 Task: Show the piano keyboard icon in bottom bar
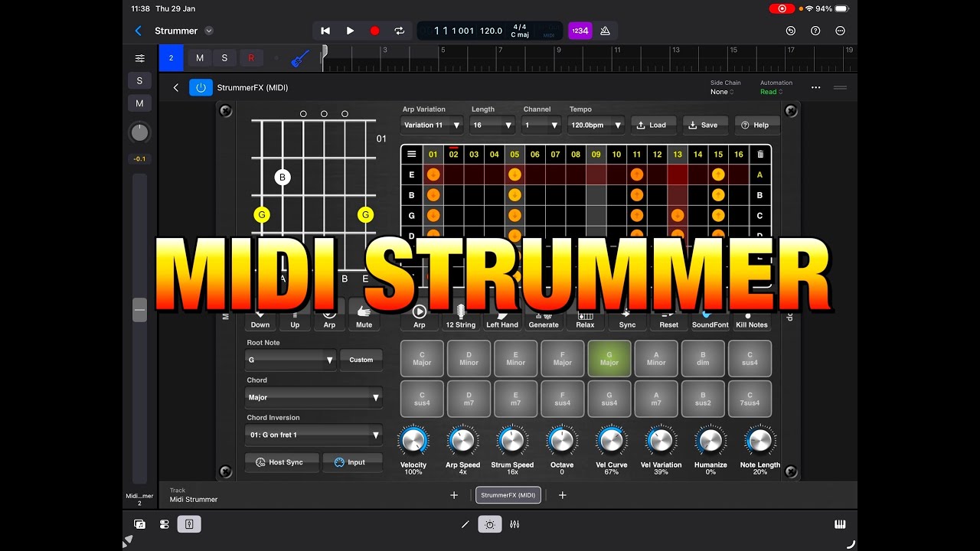840,524
